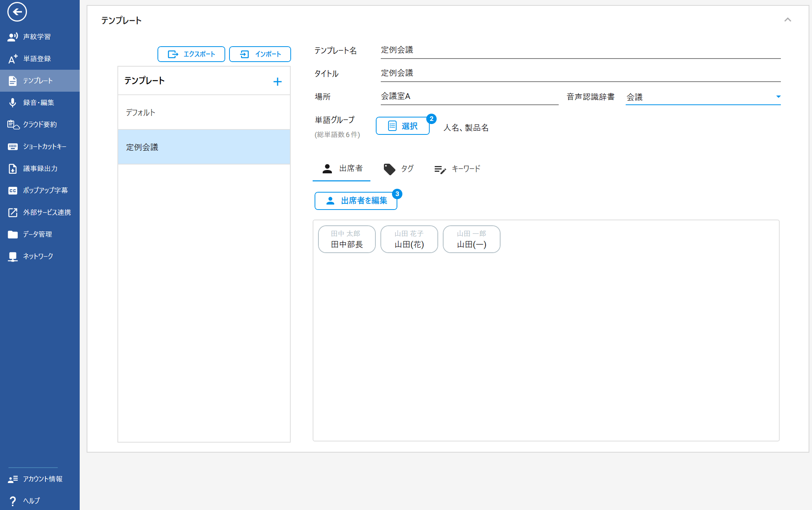This screenshot has height=510, width=812.
Task: Switch to the Tag (タグ) tab
Action: (399, 169)
